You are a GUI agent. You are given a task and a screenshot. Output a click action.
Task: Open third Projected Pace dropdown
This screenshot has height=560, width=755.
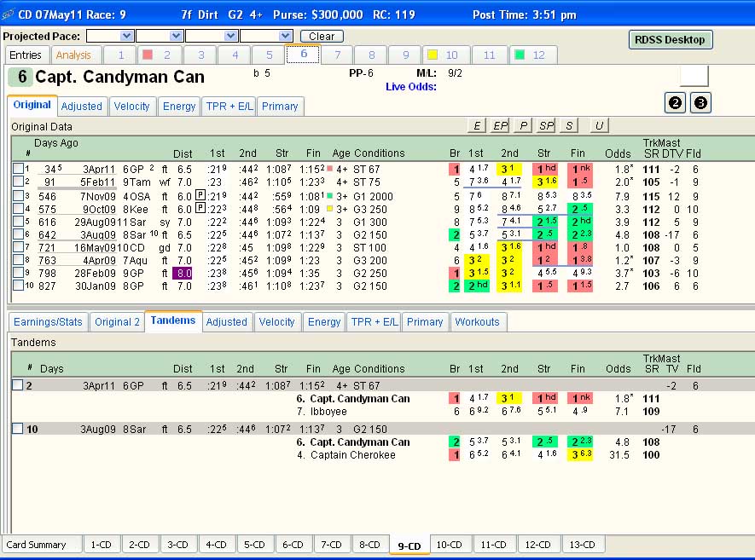click(231, 36)
